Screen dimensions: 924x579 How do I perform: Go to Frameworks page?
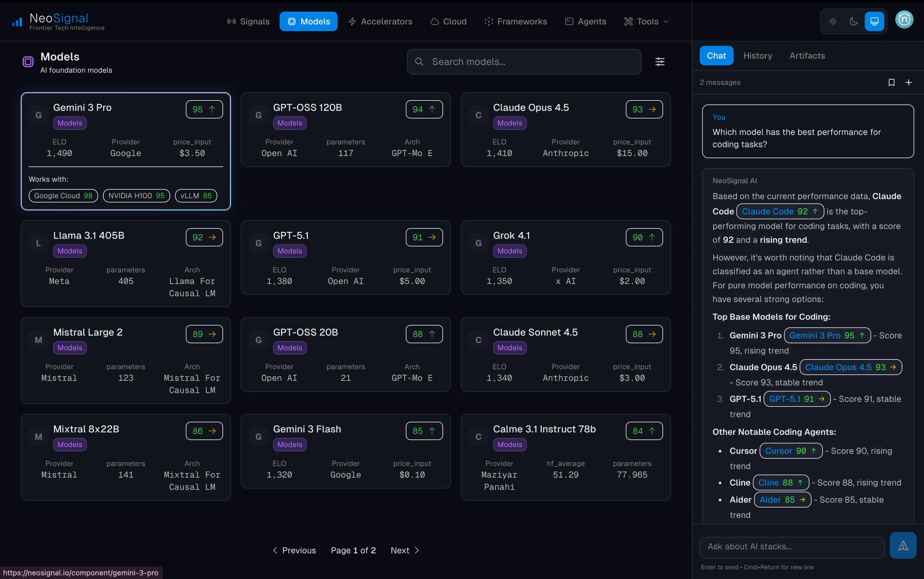(516, 21)
